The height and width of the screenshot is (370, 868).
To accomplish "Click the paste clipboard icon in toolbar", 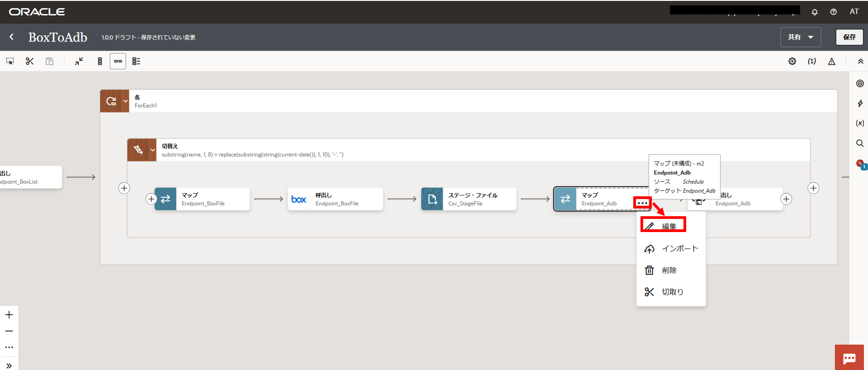I will (50, 61).
